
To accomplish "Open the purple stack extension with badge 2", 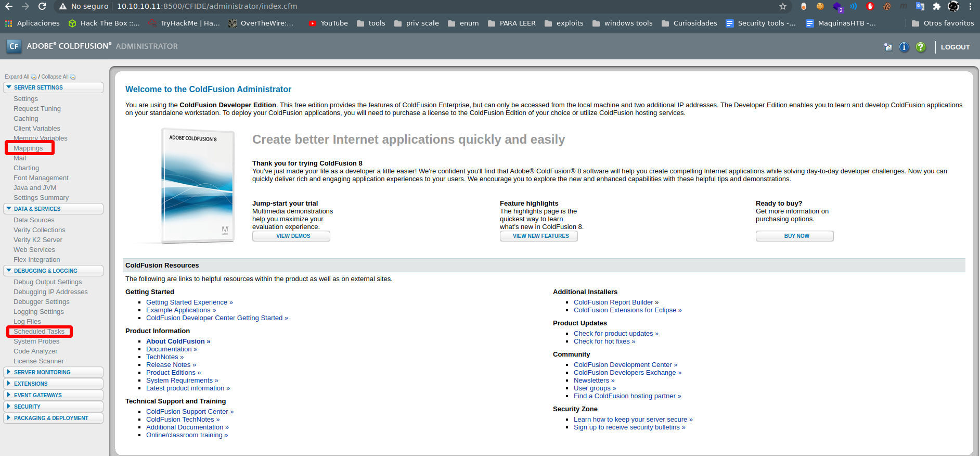I will pyautogui.click(x=837, y=7).
